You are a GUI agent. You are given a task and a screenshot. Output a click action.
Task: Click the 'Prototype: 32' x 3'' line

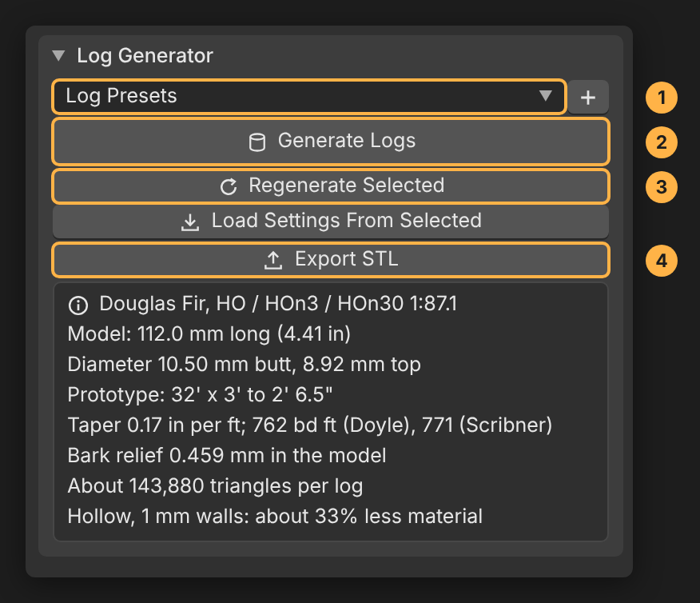point(200,395)
